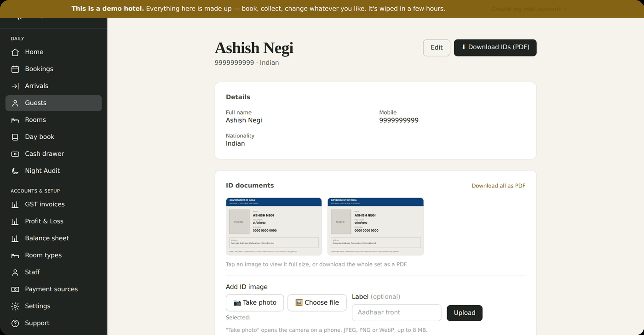Click the Night Audit moon icon
Viewport: 644px width, 335px height.
(15, 171)
